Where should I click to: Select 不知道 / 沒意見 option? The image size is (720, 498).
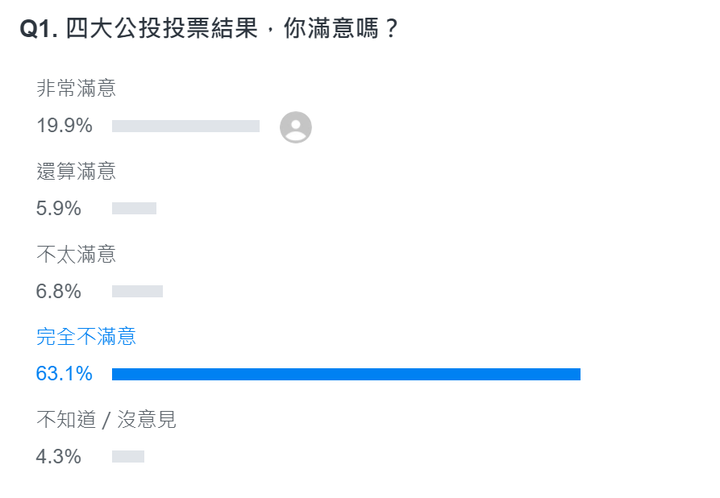(x=106, y=420)
